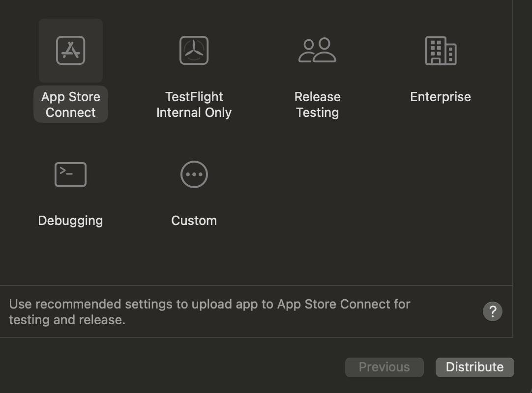Choose the TestFlight Internal Only propeller icon
Screen dimensions: 532x393
[194, 51]
